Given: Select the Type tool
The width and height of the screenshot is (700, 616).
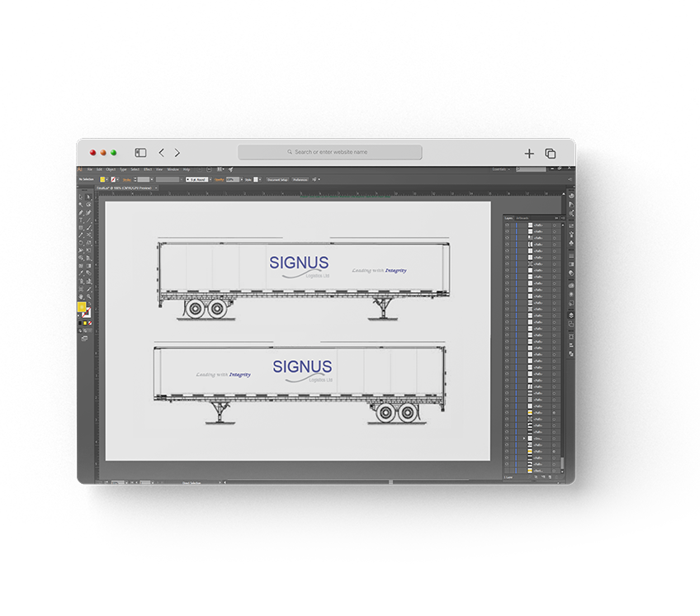Looking at the screenshot, I should point(81,220).
